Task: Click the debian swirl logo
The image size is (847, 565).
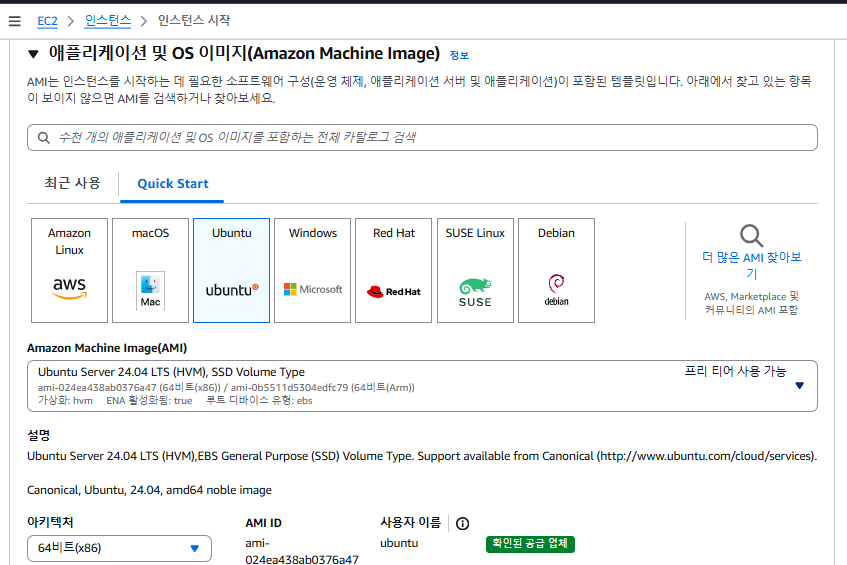Action: tap(556, 290)
